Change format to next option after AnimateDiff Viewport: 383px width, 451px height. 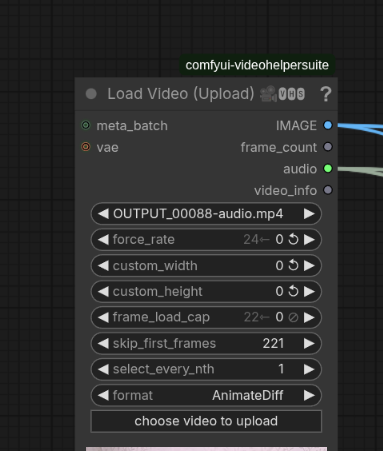pos(309,395)
